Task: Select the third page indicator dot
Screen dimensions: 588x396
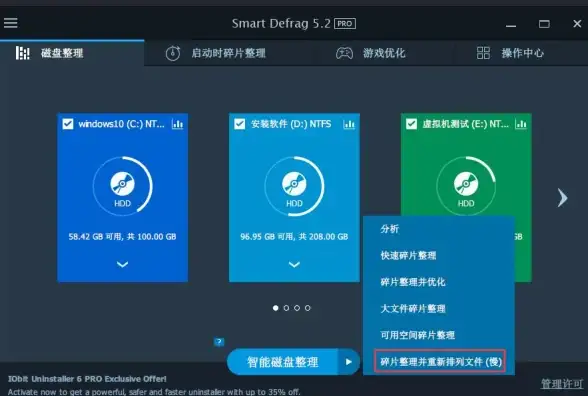Action: pos(297,308)
